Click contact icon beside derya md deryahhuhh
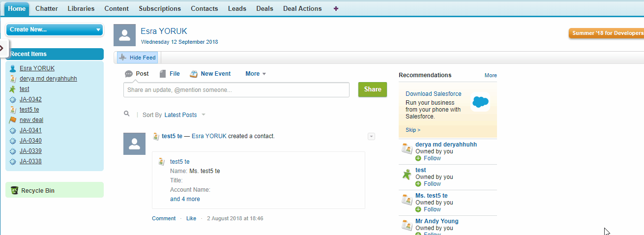644x235 pixels. (x=13, y=79)
